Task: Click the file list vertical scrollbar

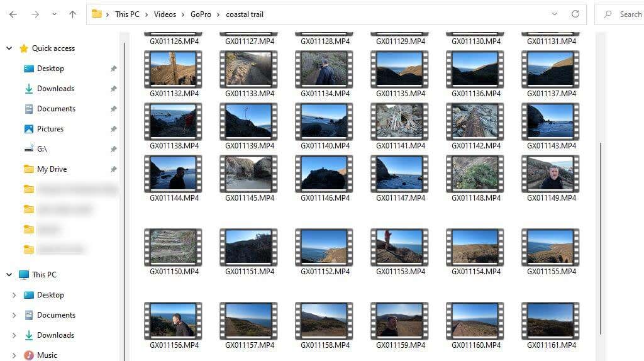Action: (601, 238)
